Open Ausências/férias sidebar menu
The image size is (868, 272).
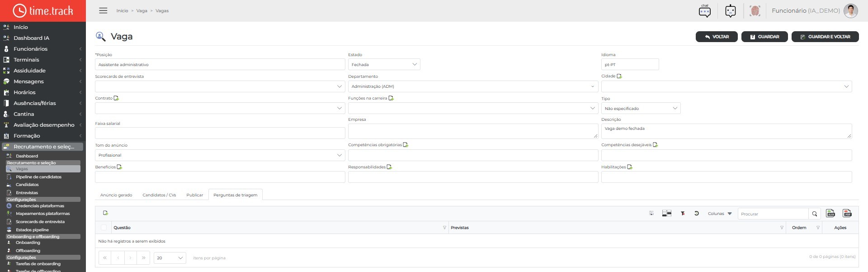click(43, 103)
